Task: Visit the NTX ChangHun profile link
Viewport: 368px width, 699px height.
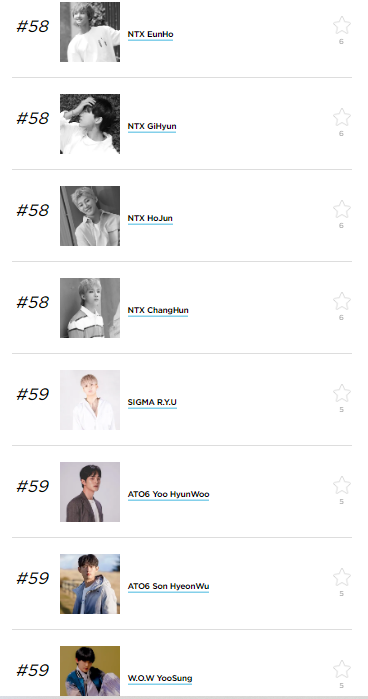Action: pos(158,310)
